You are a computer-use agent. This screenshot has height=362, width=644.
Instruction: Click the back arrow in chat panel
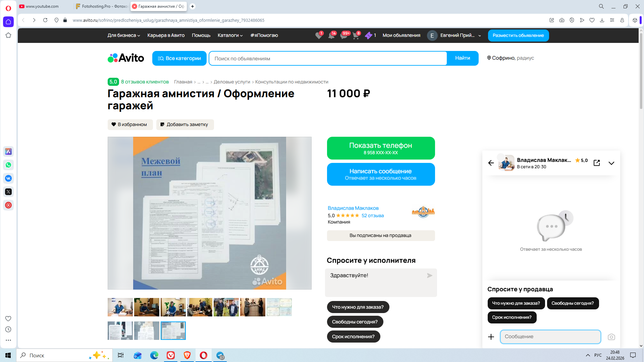pos(491,163)
